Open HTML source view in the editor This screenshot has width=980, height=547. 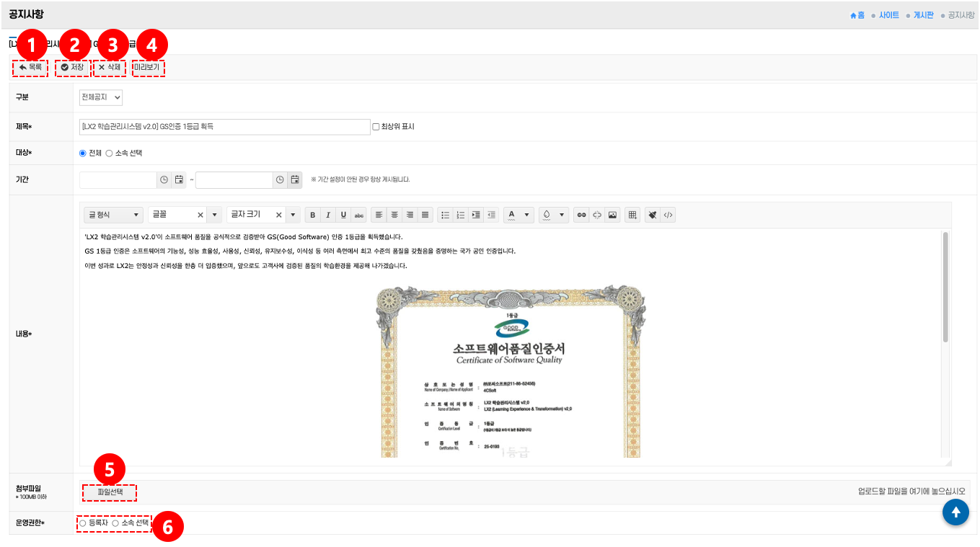click(x=668, y=215)
